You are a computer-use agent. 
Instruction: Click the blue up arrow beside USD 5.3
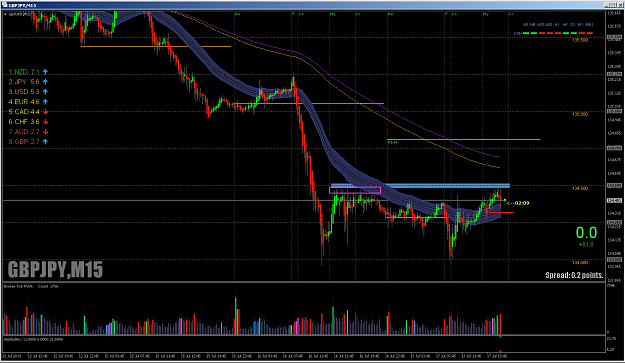(45, 92)
